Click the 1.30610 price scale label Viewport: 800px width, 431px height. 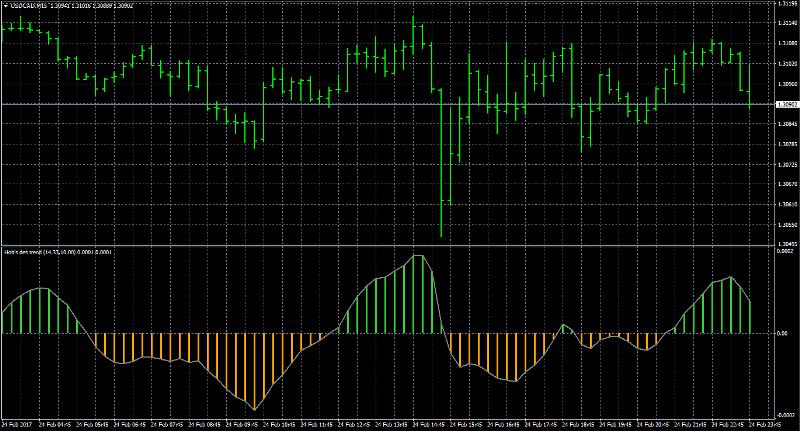pyautogui.click(x=786, y=205)
